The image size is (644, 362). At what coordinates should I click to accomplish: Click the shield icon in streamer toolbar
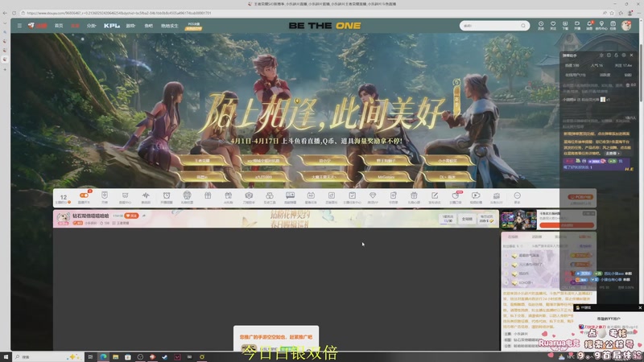tap(105, 195)
